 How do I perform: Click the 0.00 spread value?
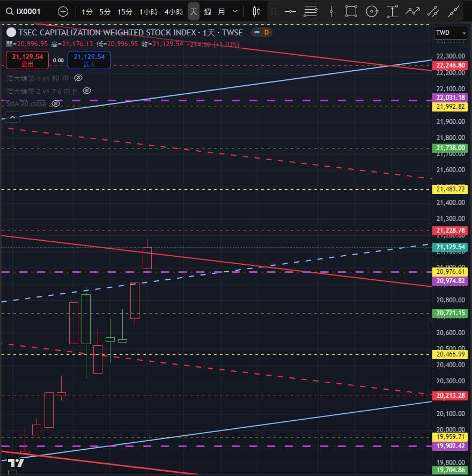pos(58,61)
